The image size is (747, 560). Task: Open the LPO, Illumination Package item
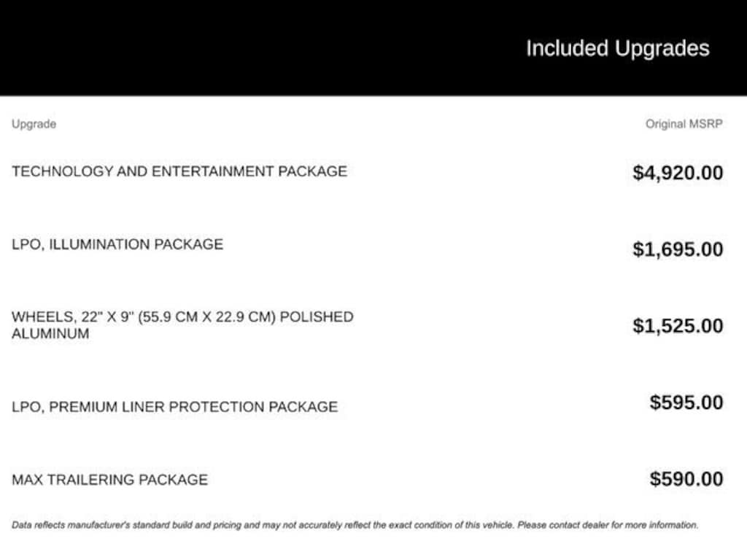(x=117, y=244)
